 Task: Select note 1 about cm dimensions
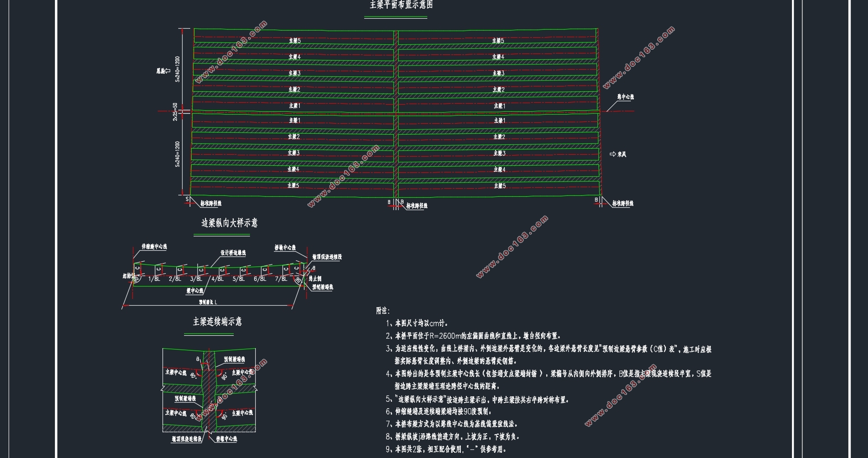(417, 323)
